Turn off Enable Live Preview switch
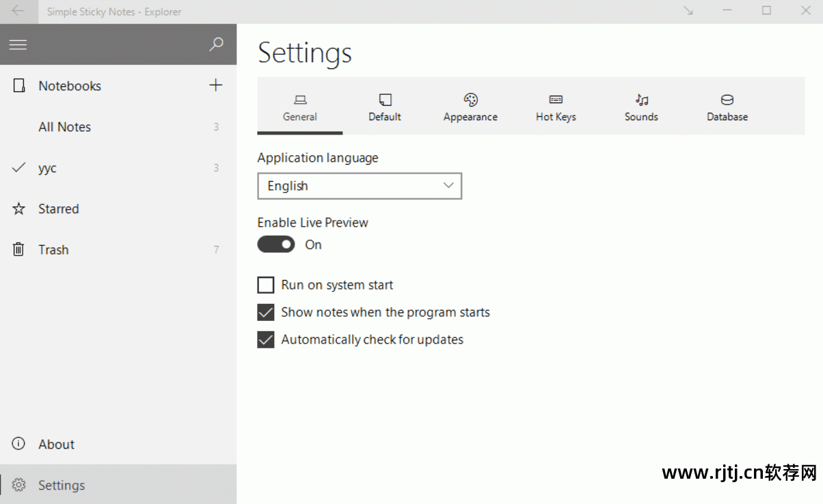Viewport: 823px width, 504px height. (x=276, y=244)
